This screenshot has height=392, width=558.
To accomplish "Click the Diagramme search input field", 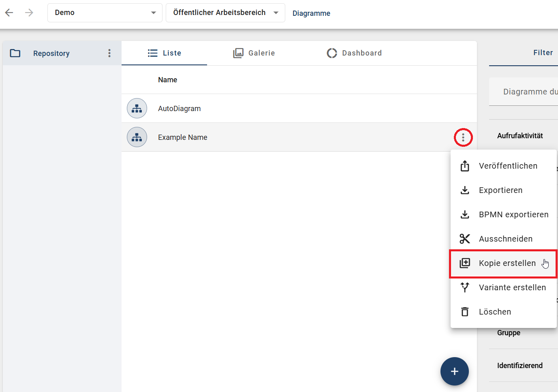I will click(527, 92).
